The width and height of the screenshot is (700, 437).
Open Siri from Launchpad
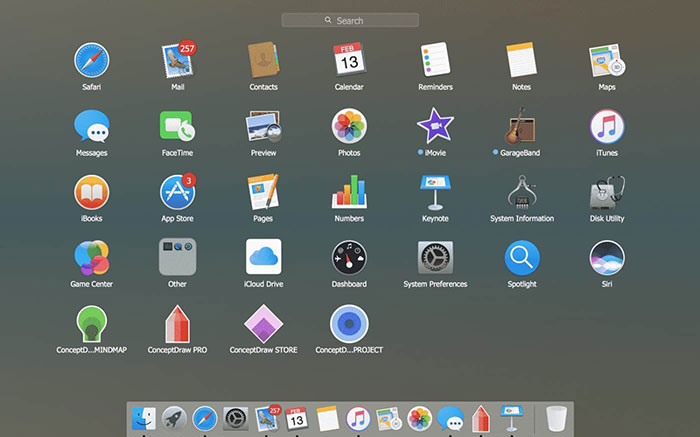point(607,257)
